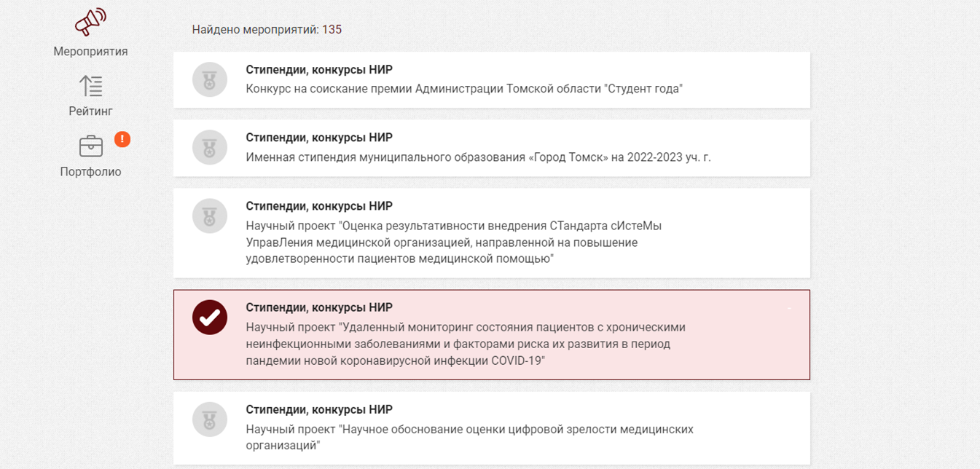Open the Мероприятия megaphone icon
This screenshot has height=469, width=980.
pos(90,23)
